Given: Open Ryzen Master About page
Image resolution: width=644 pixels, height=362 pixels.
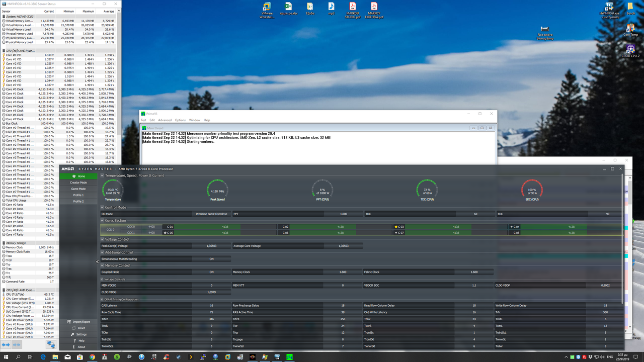Looking at the screenshot, I should [x=78, y=347].
